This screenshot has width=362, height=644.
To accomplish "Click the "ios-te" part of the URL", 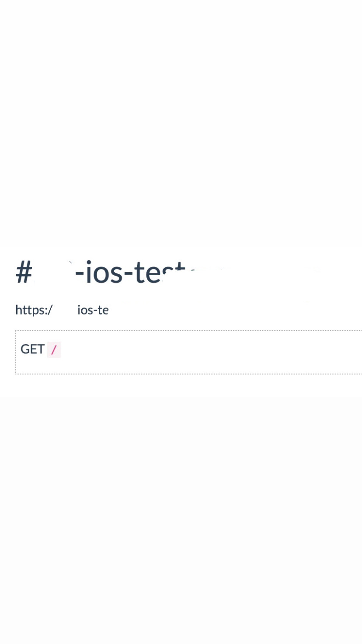I will (x=93, y=310).
